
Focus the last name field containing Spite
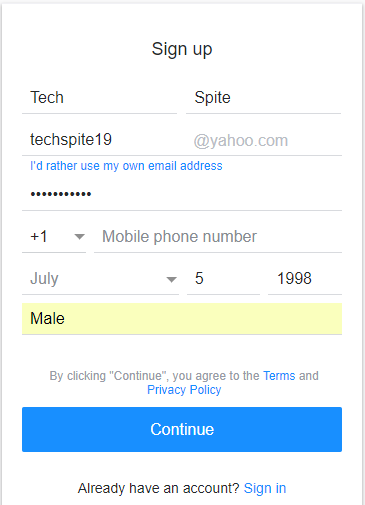[263, 98]
